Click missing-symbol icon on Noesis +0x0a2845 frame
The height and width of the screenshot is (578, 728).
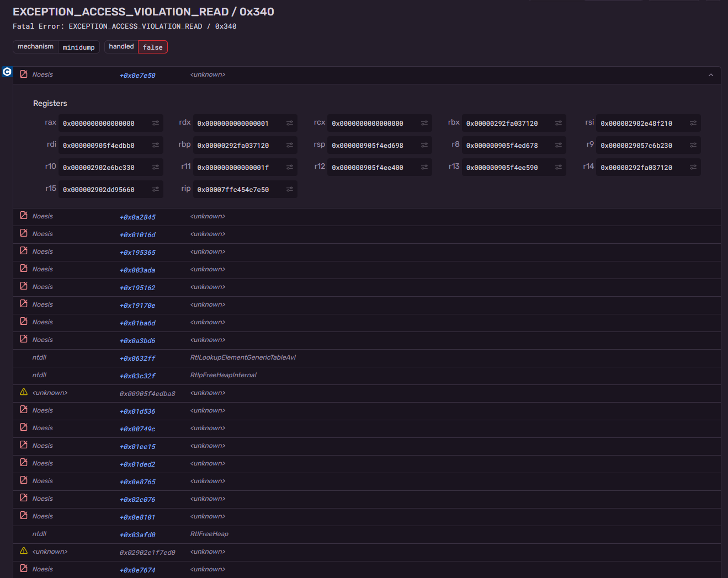tap(24, 216)
